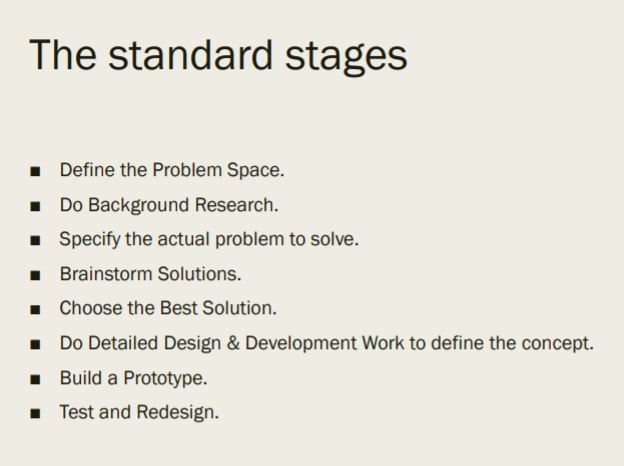Screen dimensions: 624x466
Task: Select the "Brainstorm Solutions" line
Action: click(x=150, y=273)
